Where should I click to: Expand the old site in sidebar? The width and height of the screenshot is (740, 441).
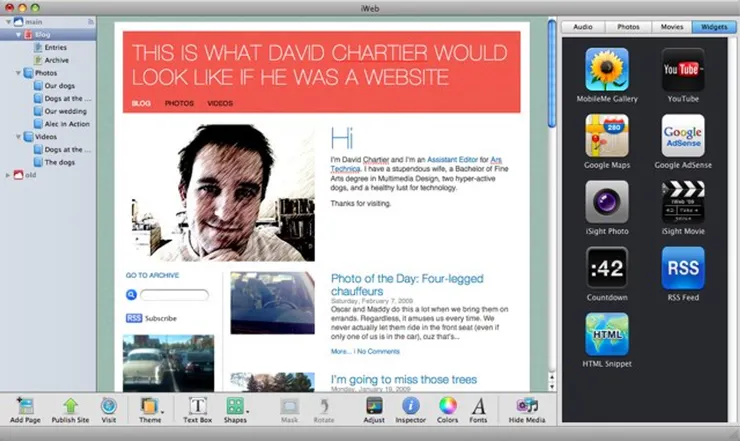8,175
